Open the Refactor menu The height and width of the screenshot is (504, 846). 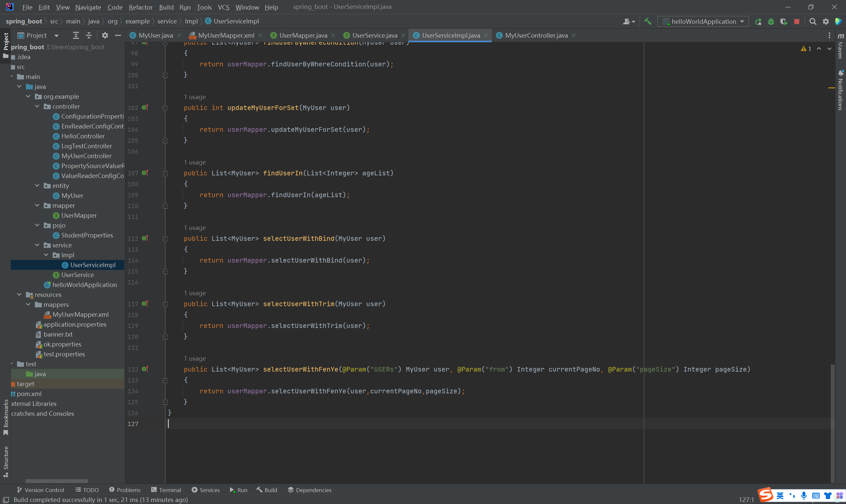point(140,7)
